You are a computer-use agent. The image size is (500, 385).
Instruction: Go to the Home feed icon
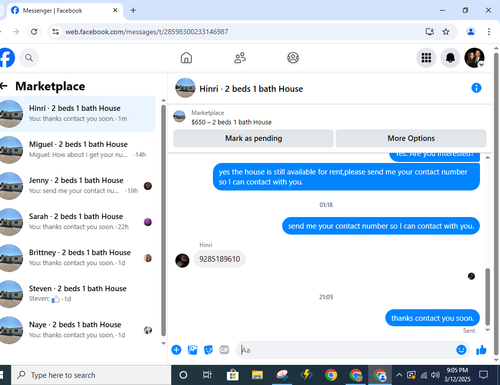186,58
